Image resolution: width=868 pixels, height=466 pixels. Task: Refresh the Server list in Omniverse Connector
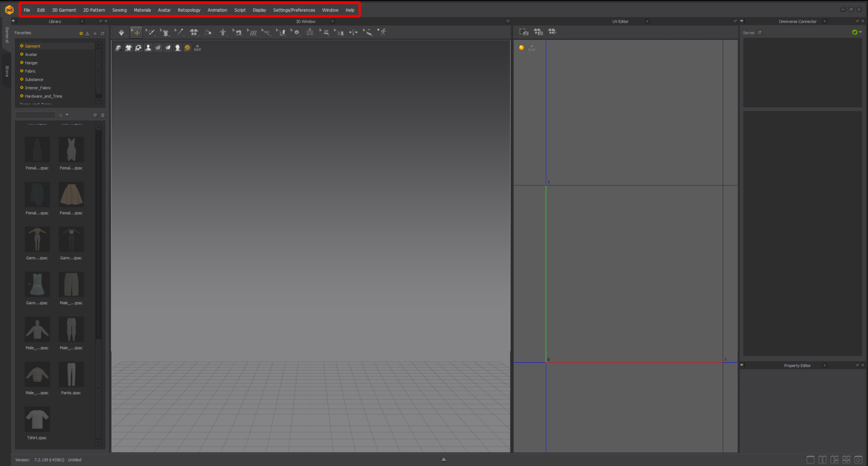pos(760,32)
